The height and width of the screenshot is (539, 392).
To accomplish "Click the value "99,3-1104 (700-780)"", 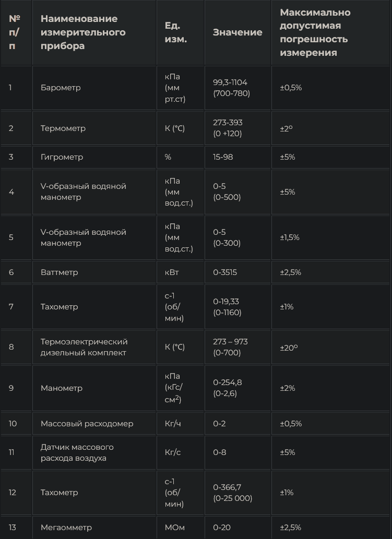I will 231,88.
